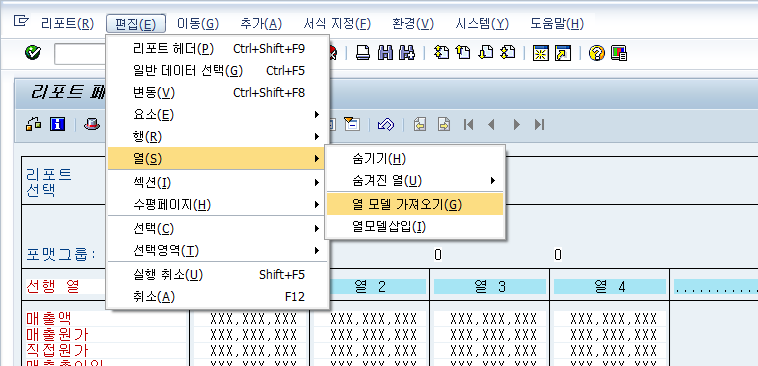
Task: Select the 열 3 column header
Action: [x=490, y=287]
